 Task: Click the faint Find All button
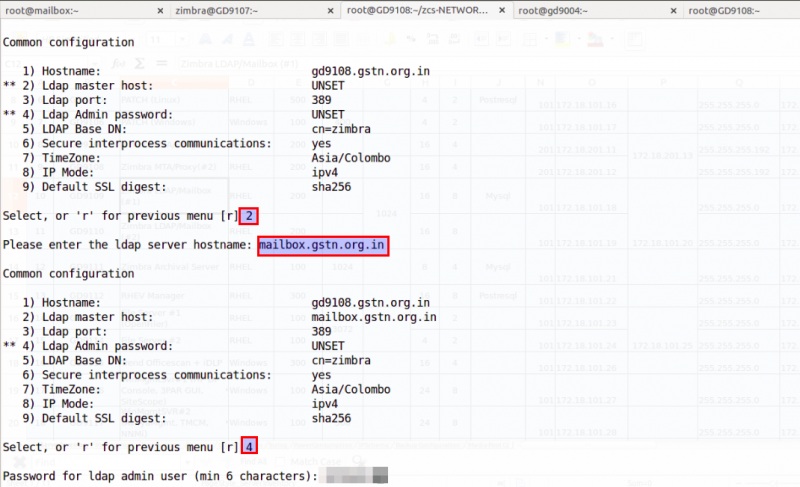tap(254, 462)
